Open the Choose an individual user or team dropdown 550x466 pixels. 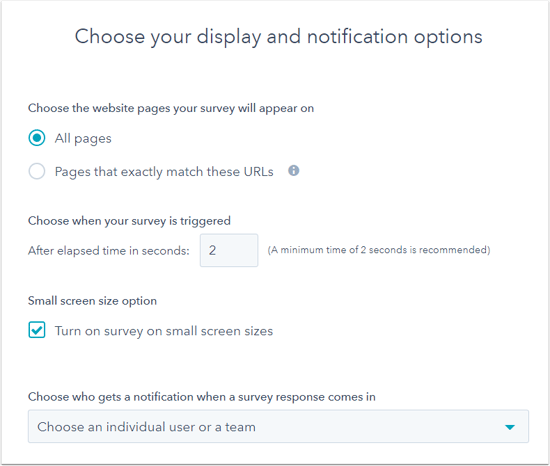278,426
